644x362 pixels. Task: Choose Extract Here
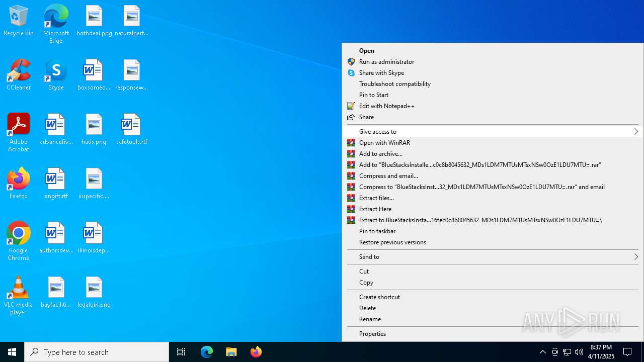pos(493,209)
